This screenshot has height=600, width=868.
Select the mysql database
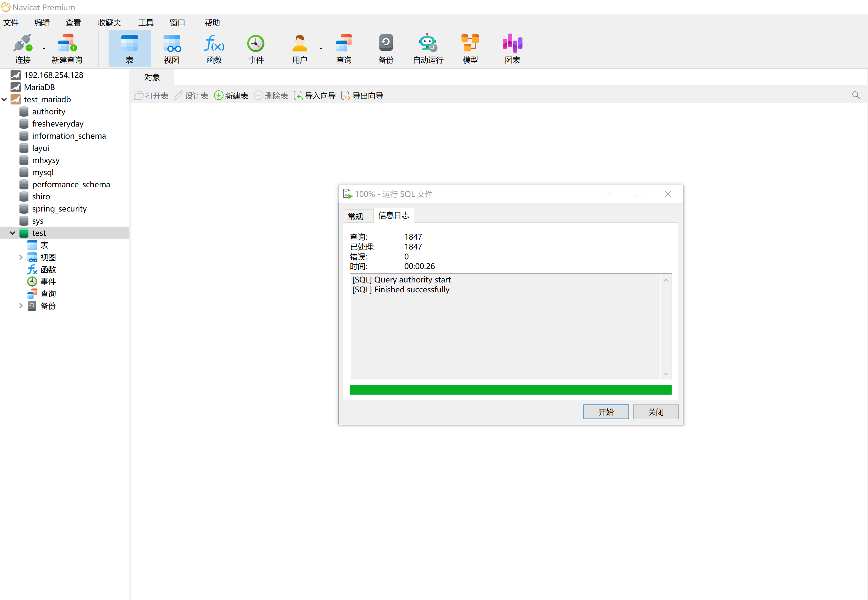tap(43, 172)
